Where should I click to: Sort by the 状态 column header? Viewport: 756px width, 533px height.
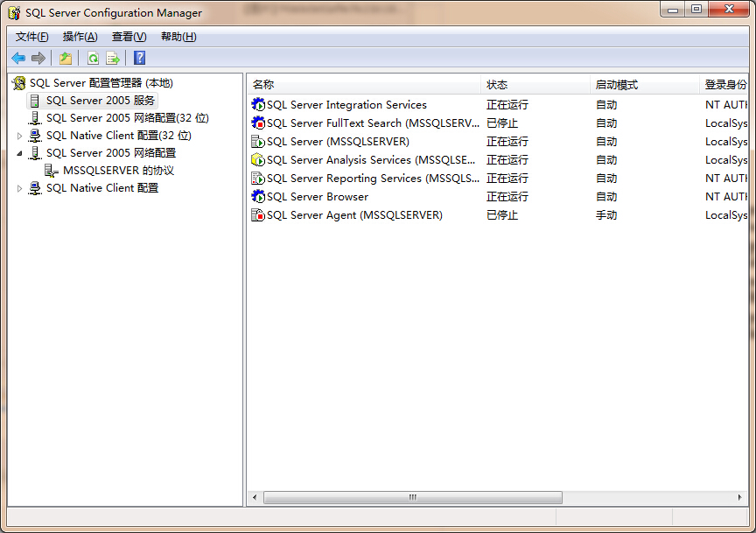(x=535, y=85)
